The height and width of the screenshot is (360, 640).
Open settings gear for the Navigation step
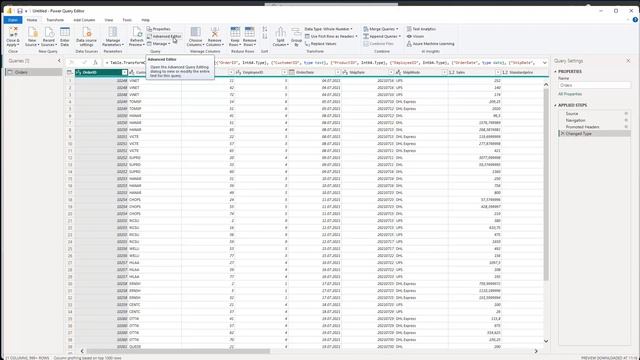coord(626,120)
